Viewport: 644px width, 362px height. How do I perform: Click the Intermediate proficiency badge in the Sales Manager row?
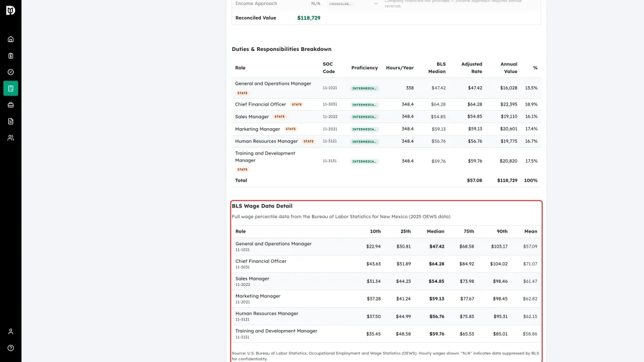[364, 117]
